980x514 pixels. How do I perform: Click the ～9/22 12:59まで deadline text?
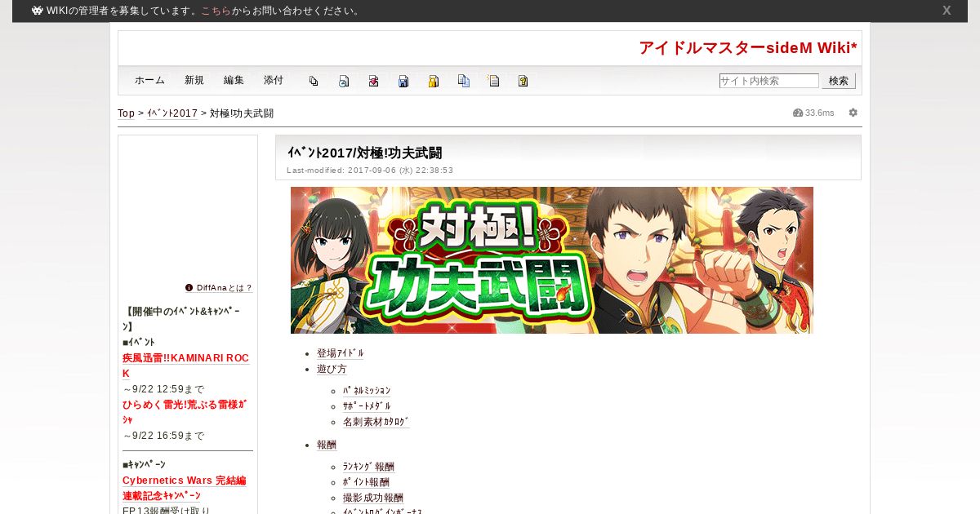point(163,389)
